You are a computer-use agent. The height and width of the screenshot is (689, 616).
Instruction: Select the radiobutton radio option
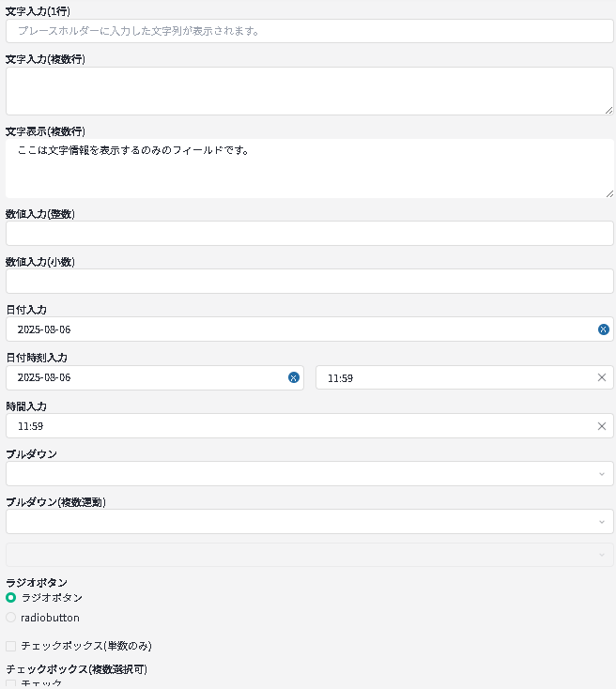point(11,618)
